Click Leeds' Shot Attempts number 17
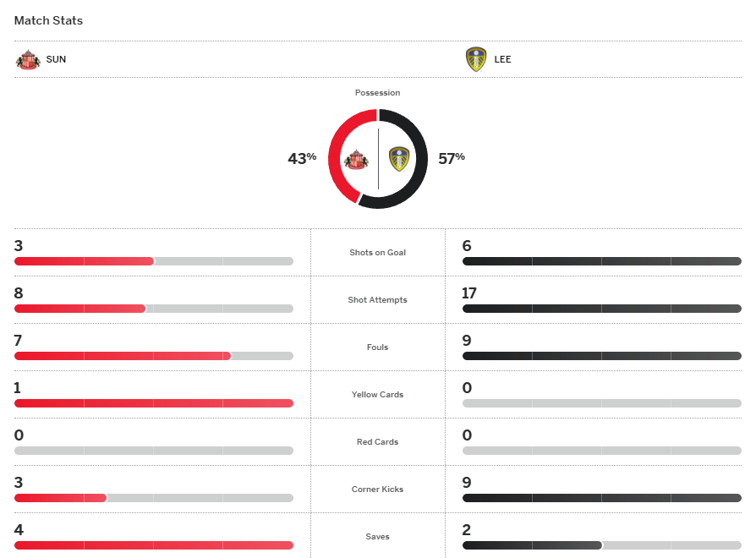The image size is (756, 558). click(x=469, y=293)
